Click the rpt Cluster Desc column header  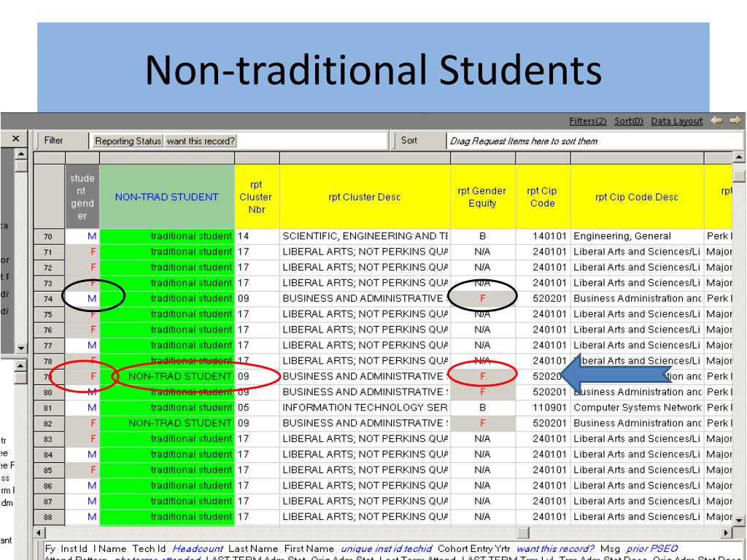point(363,197)
